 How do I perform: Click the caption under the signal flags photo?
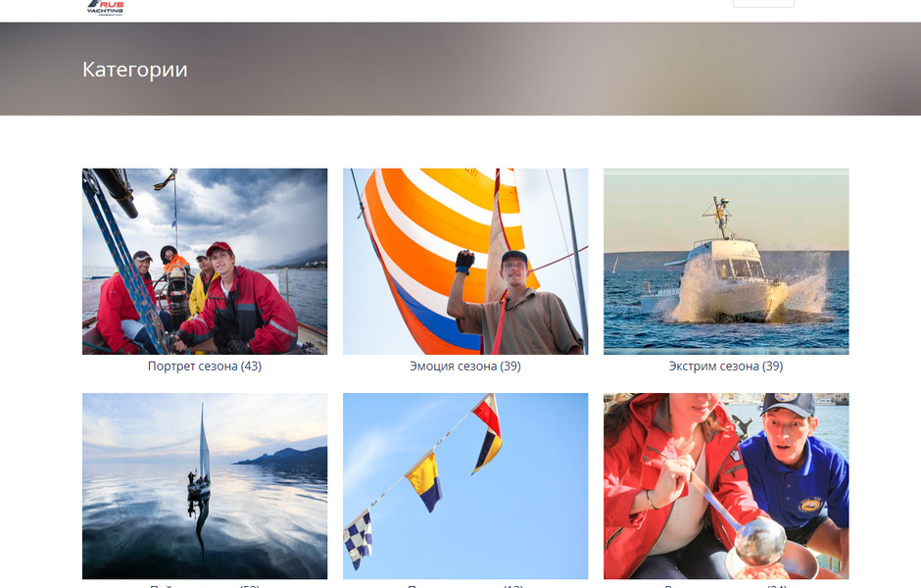465,586
